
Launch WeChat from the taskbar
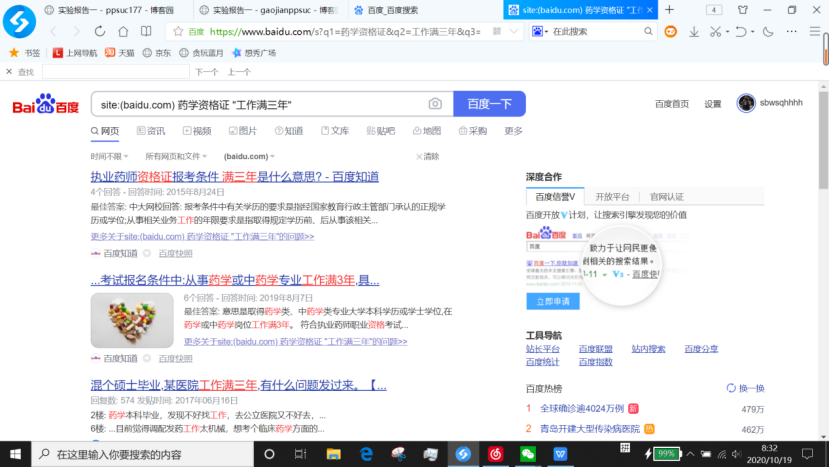coord(528,454)
